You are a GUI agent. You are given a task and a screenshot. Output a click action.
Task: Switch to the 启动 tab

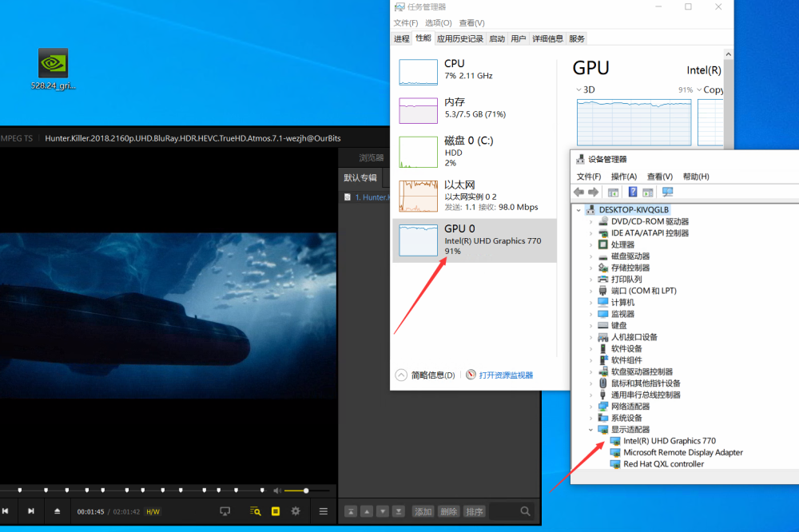[497, 38]
